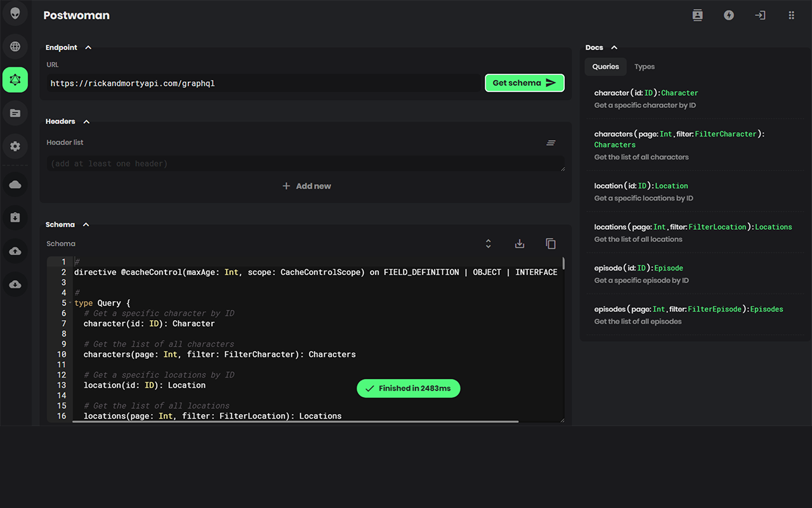The height and width of the screenshot is (508, 812).
Task: Click the expand schema arrows icon
Action: 488,244
